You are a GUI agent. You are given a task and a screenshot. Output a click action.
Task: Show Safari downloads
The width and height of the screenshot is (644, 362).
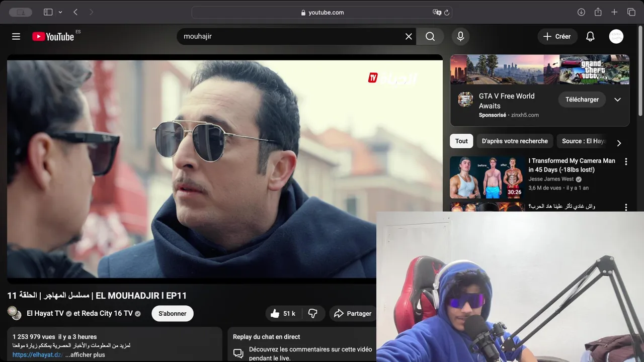pos(581,12)
